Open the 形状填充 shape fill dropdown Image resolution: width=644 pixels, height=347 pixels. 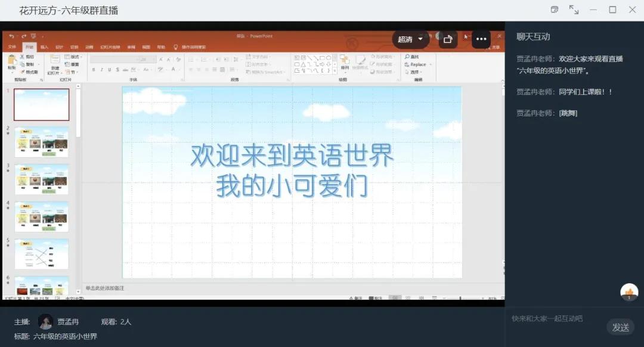tap(382, 57)
